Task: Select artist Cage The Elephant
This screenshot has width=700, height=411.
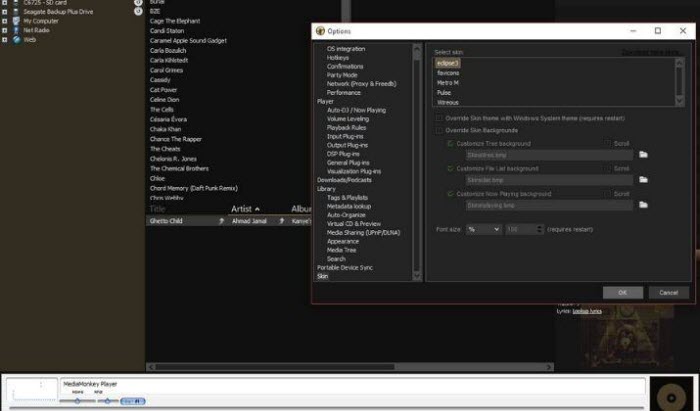Action: (175, 21)
